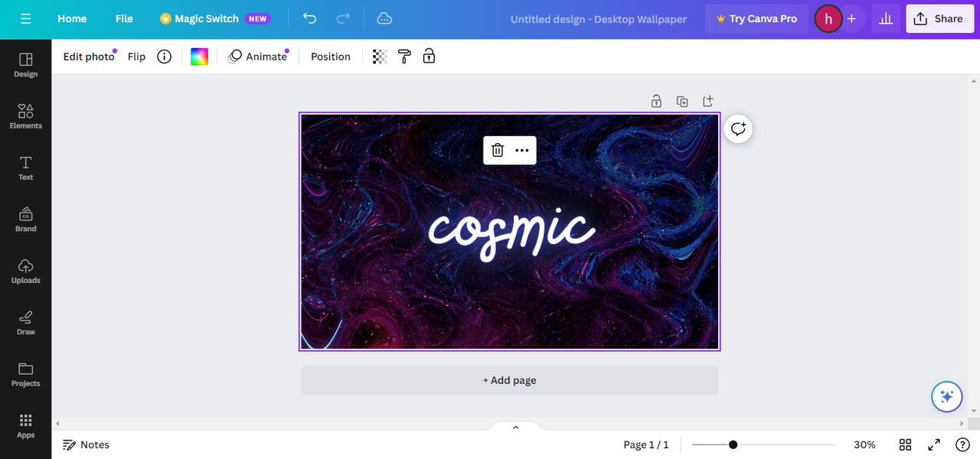Image resolution: width=980 pixels, height=459 pixels.
Task: Open Notes
Action: coord(86,444)
